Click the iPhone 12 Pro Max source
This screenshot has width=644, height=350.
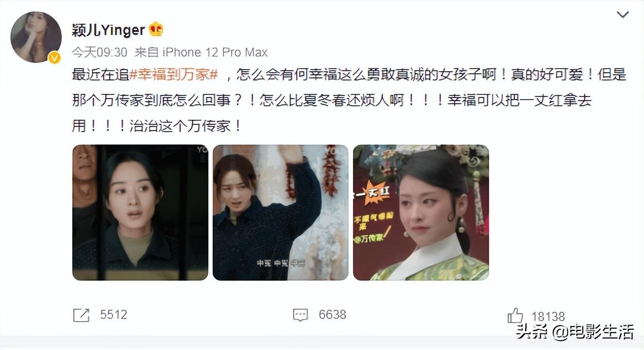[215, 53]
